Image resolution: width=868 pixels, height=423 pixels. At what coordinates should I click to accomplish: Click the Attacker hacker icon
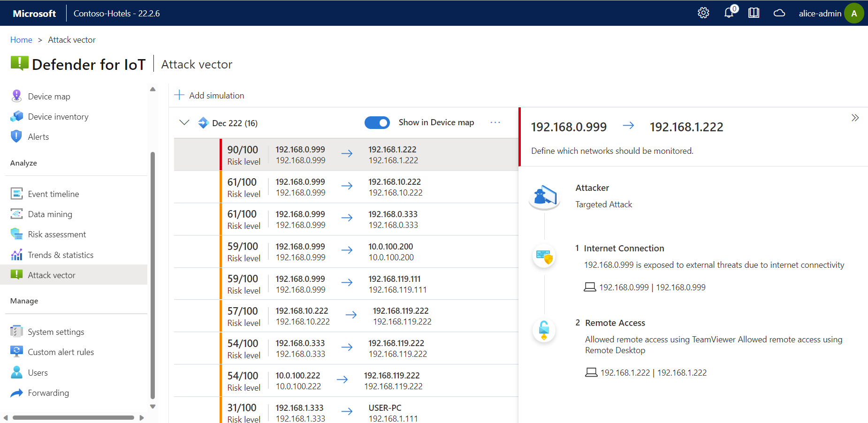click(544, 197)
